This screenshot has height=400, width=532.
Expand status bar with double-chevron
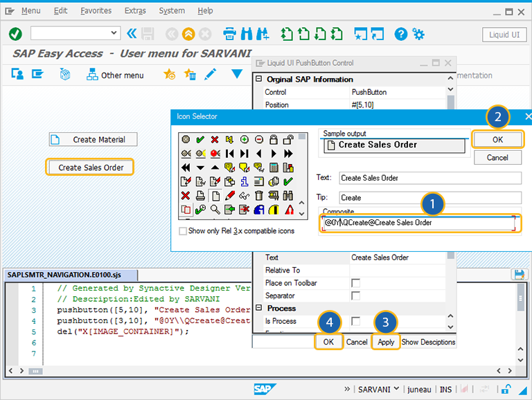pyautogui.click(x=347, y=389)
